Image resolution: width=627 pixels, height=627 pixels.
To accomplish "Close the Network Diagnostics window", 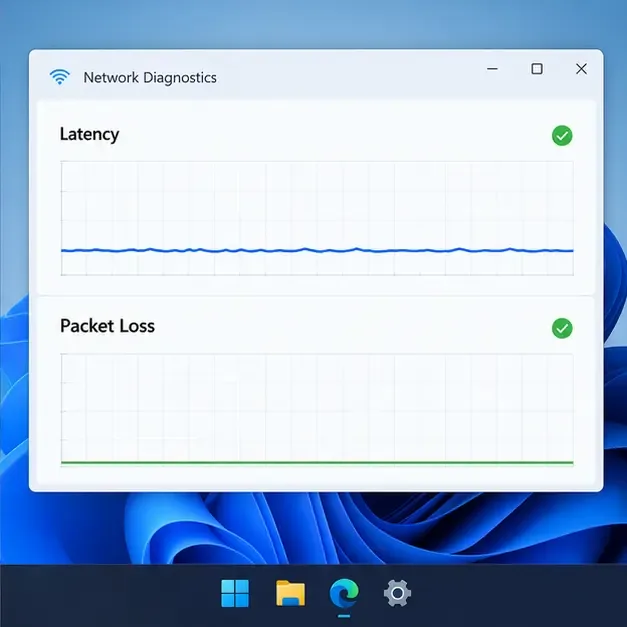I will [x=581, y=69].
